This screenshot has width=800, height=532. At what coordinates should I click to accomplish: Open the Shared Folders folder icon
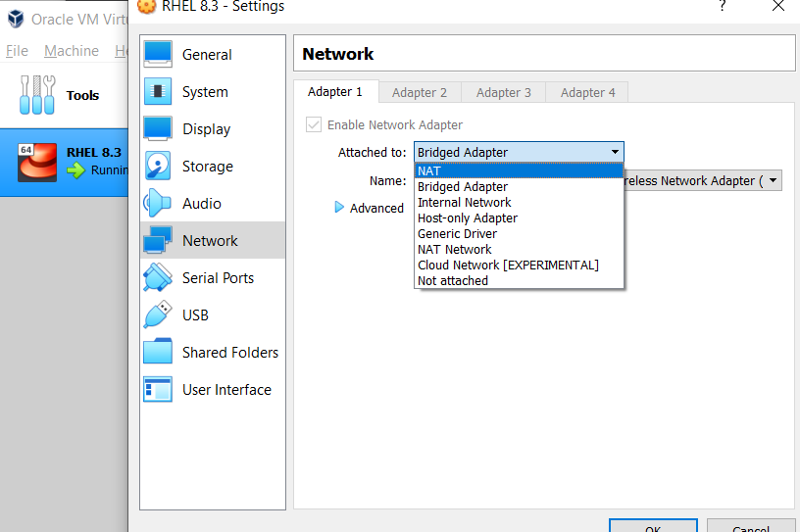point(158,352)
